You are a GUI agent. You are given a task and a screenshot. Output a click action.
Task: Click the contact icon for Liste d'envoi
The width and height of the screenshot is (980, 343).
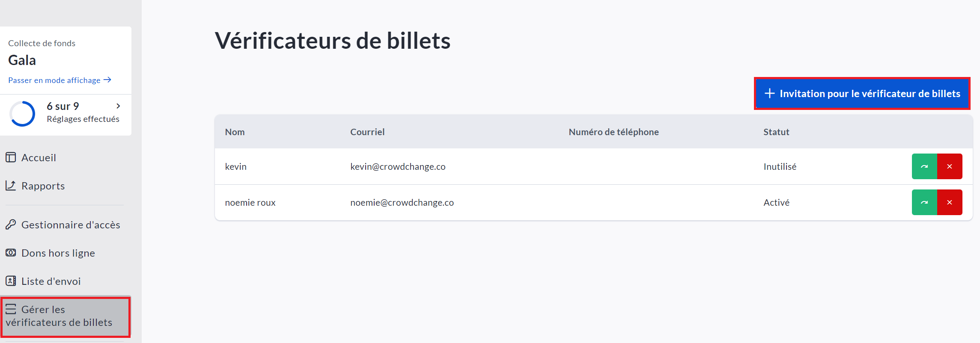pyautogui.click(x=11, y=281)
